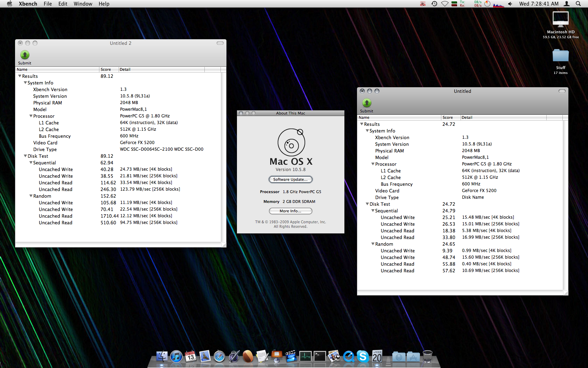The width and height of the screenshot is (588, 368).
Task: Open iCal calendar in dock
Action: 190,356
